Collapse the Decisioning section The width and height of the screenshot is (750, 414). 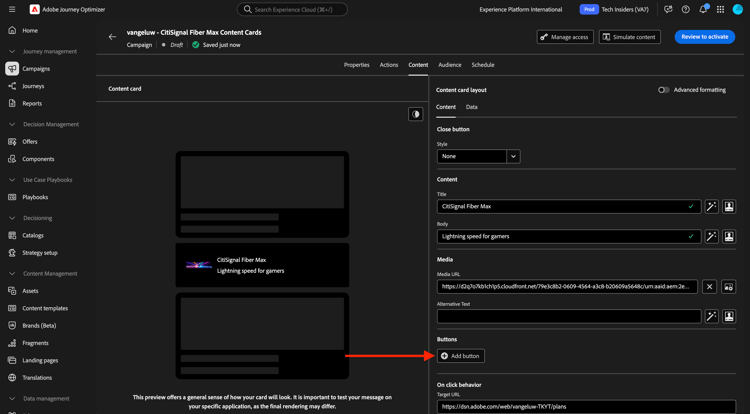tap(12, 218)
